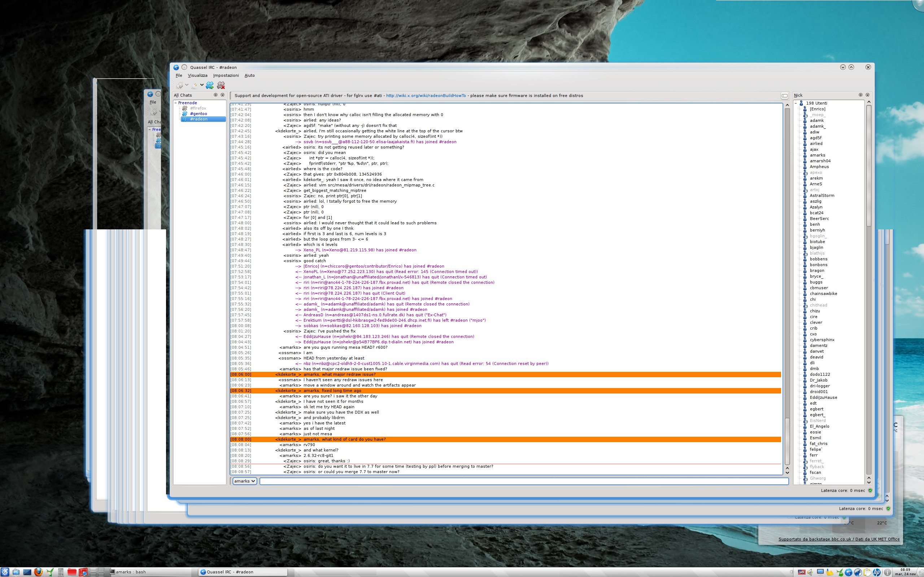
Task: Toggle the on-all-desktops window button
Action: 184,67
